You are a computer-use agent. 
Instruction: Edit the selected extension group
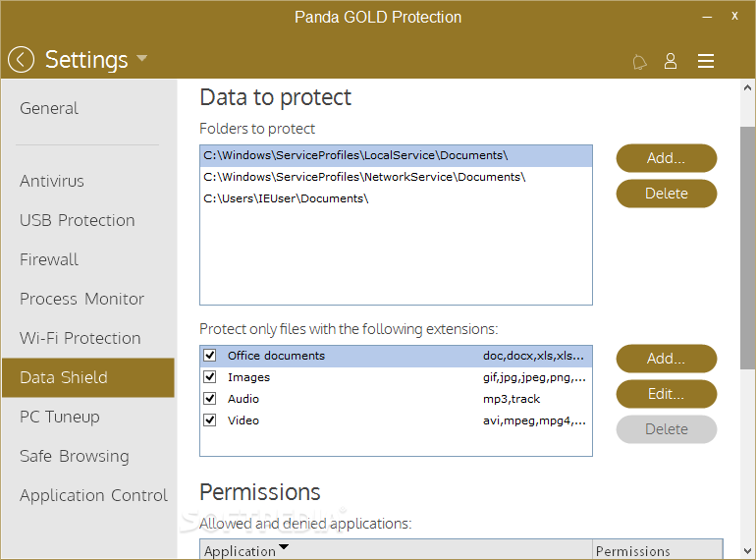[667, 394]
